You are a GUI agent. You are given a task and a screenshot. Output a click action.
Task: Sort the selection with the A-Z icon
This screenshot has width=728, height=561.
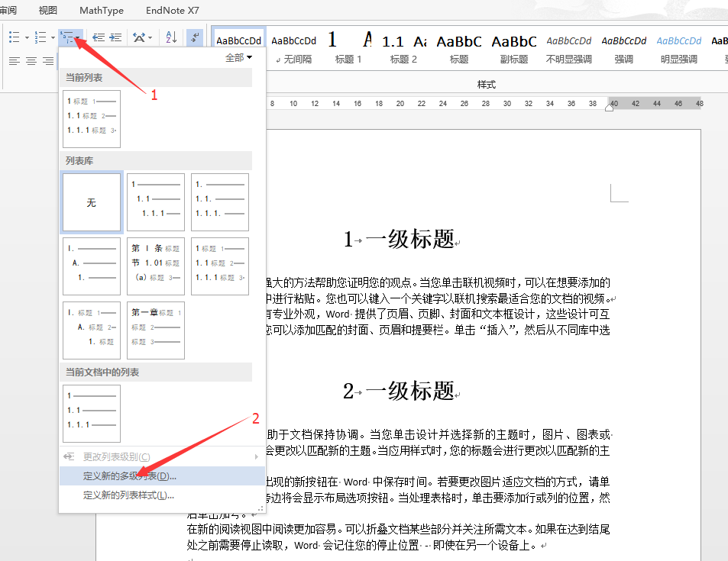tap(171, 37)
